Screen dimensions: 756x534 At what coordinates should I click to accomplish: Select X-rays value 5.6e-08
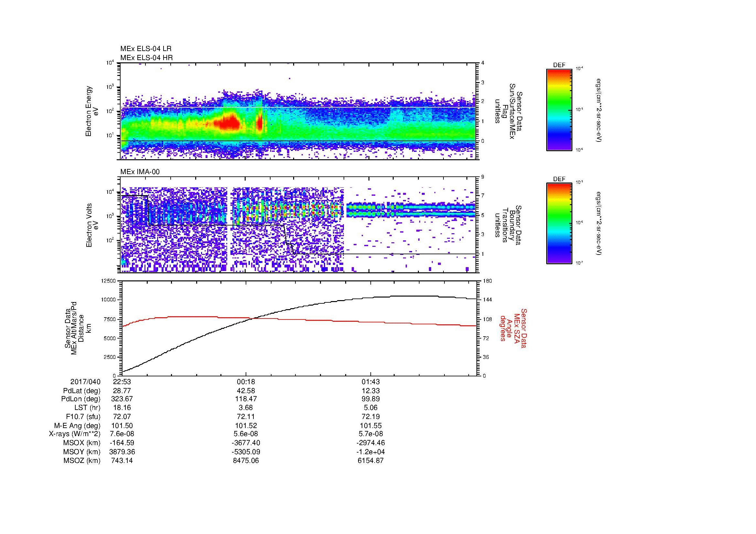click(246, 434)
